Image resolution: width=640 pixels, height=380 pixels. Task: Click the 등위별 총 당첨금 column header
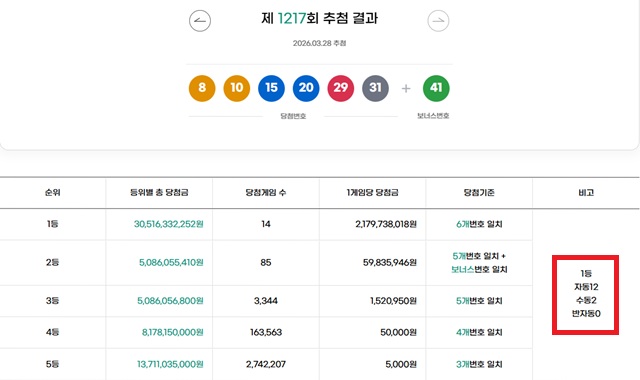coord(159,193)
